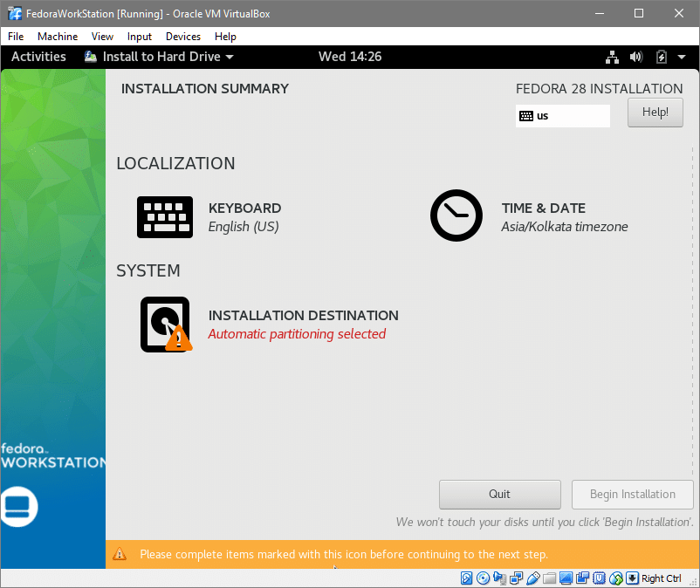Screen dimensions: 700x588
Task: Open the File menu
Action: [16, 37]
